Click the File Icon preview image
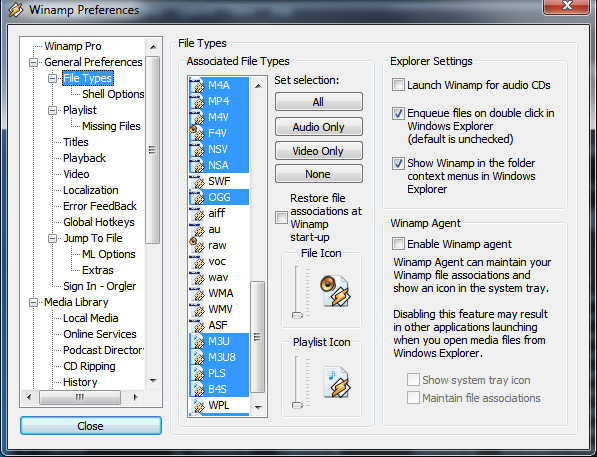 (x=335, y=291)
